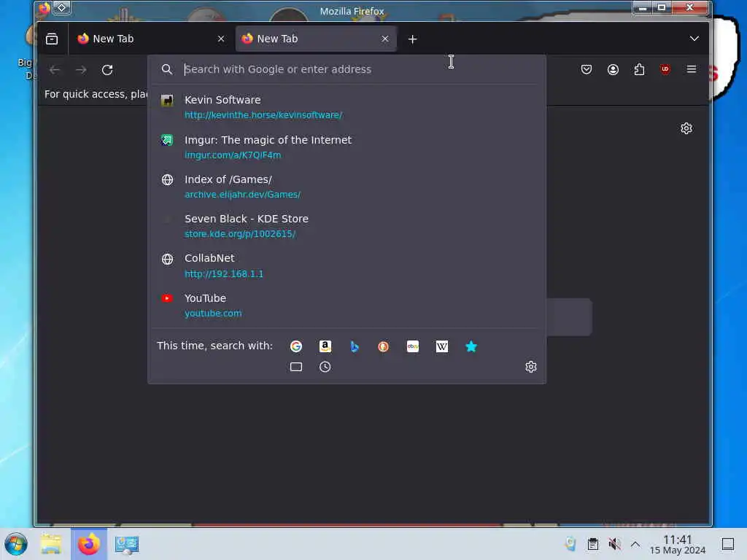The width and height of the screenshot is (747, 560).
Task: Search this time with Google
Action: click(x=296, y=346)
